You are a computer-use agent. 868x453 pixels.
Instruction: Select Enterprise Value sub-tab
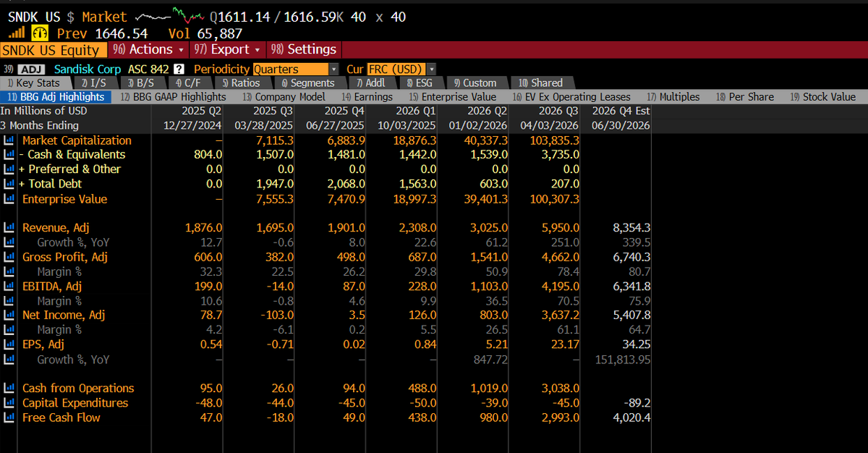pyautogui.click(x=453, y=97)
